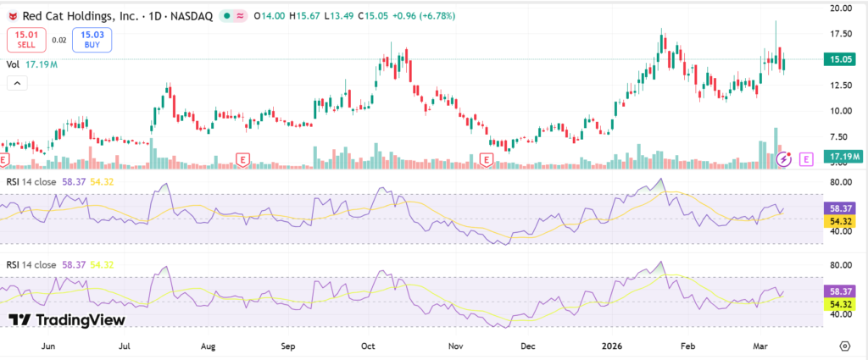This screenshot has width=868, height=360.
Task: Open chart settings gear at bottom right
Action: (x=844, y=346)
